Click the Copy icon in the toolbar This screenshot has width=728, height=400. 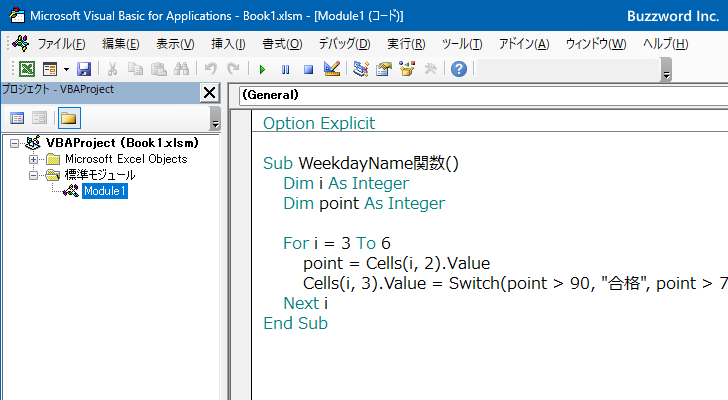point(135,69)
